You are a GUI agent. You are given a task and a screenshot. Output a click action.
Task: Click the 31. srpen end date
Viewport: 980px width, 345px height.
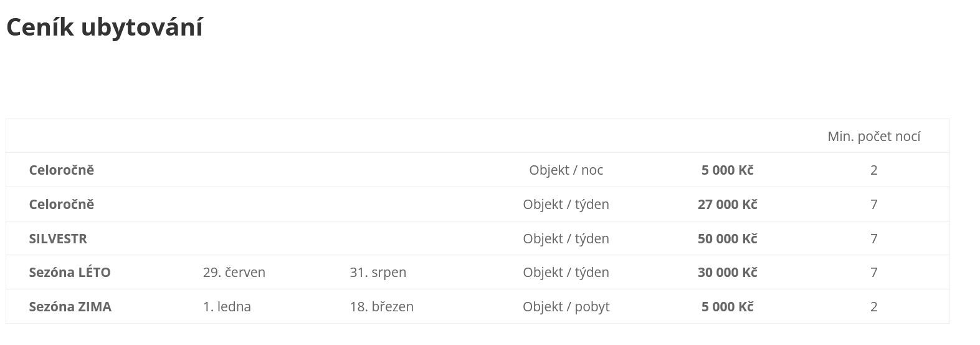pyautogui.click(x=378, y=272)
